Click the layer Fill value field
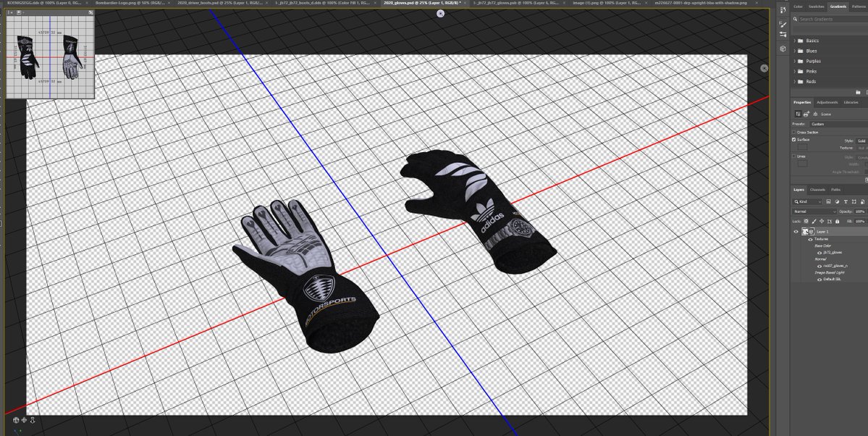The height and width of the screenshot is (436, 868). (x=860, y=221)
